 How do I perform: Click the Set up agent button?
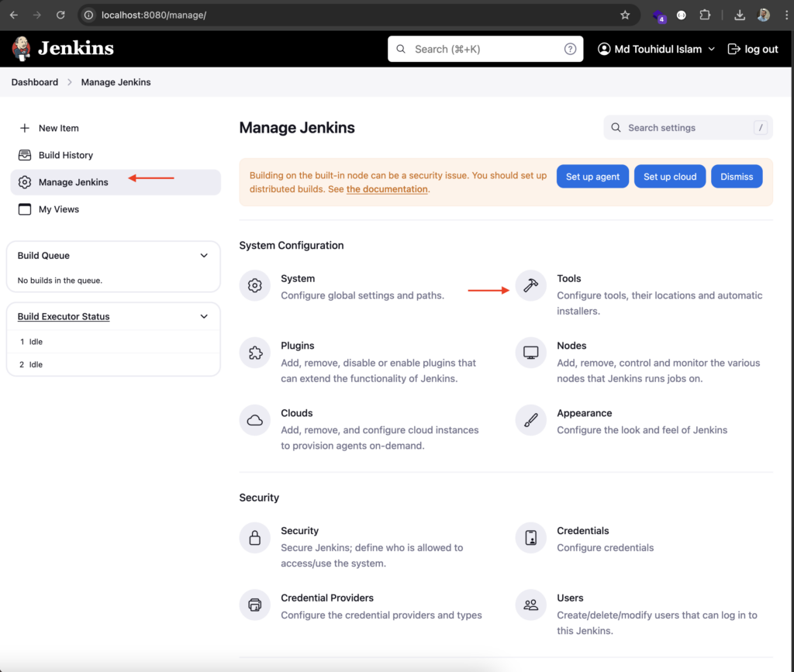click(x=592, y=177)
